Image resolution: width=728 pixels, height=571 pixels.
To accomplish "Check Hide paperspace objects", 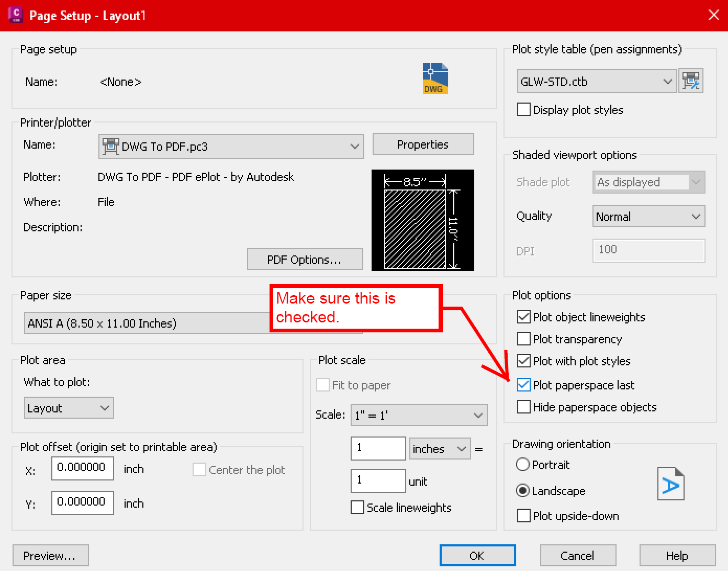I will pos(524,407).
